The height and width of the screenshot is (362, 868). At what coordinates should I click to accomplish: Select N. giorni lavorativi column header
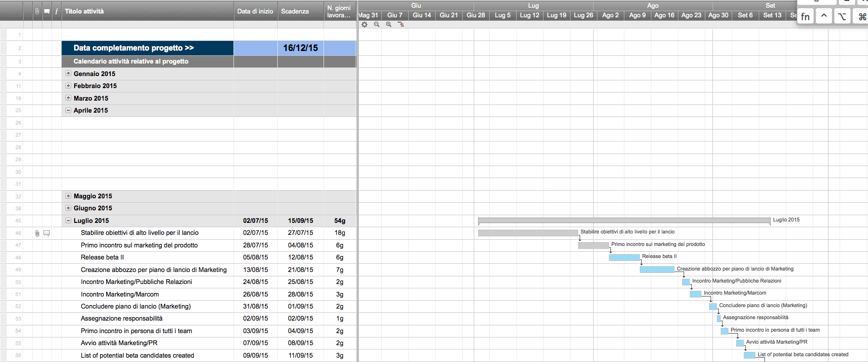coord(340,11)
